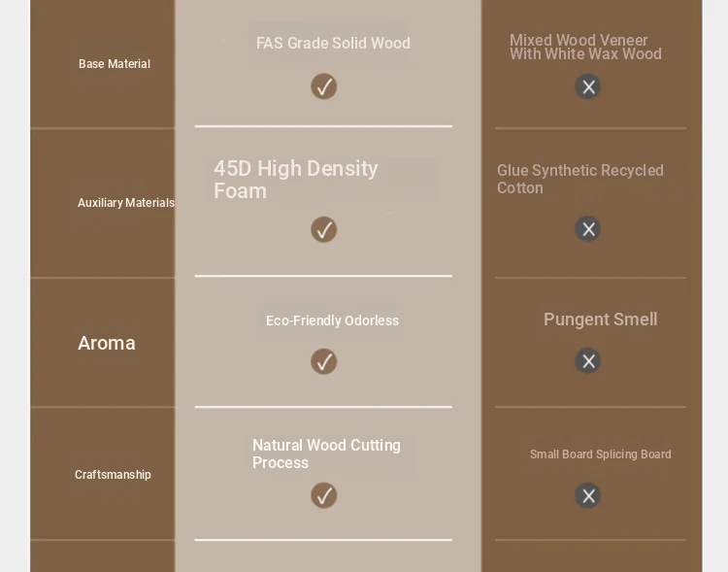Image resolution: width=728 pixels, height=572 pixels.
Task: Click the checkmark under FAS Grade Solid Wood
Action: click(323, 86)
